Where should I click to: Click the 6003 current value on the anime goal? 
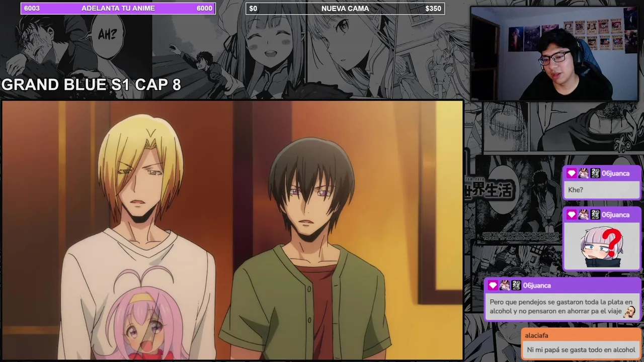click(x=32, y=9)
